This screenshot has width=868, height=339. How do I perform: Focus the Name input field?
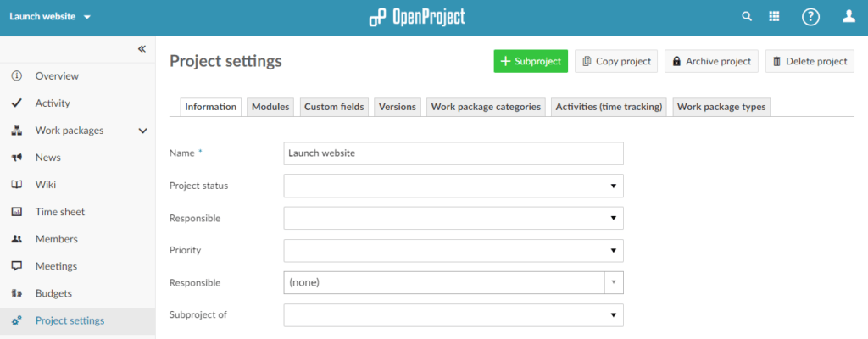click(x=453, y=153)
